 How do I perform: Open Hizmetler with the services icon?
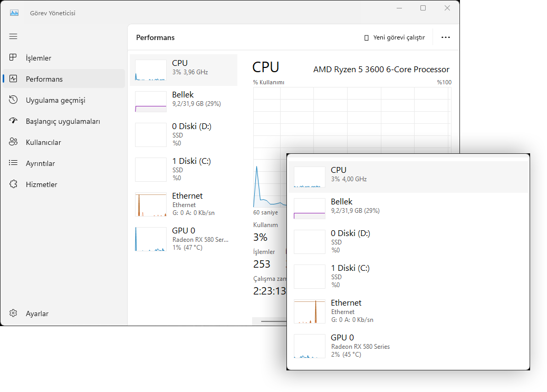(13, 184)
